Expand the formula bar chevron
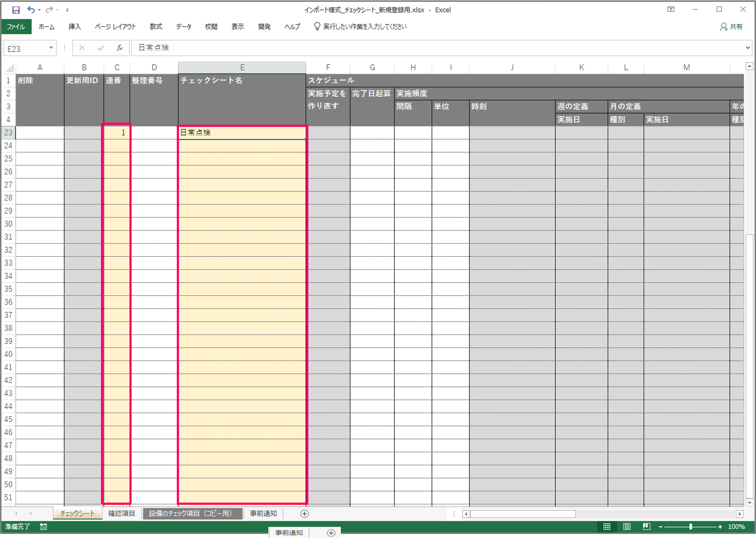 point(748,48)
